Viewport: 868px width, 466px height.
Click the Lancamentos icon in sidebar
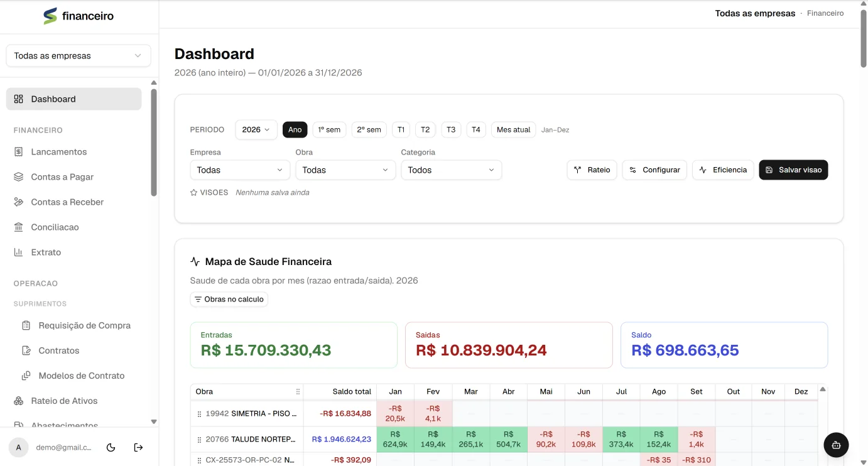pyautogui.click(x=19, y=152)
